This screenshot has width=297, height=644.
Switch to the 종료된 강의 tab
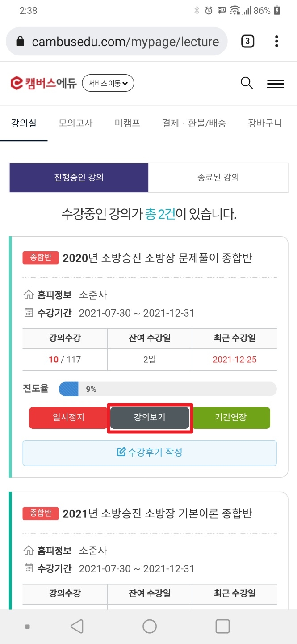click(x=218, y=178)
